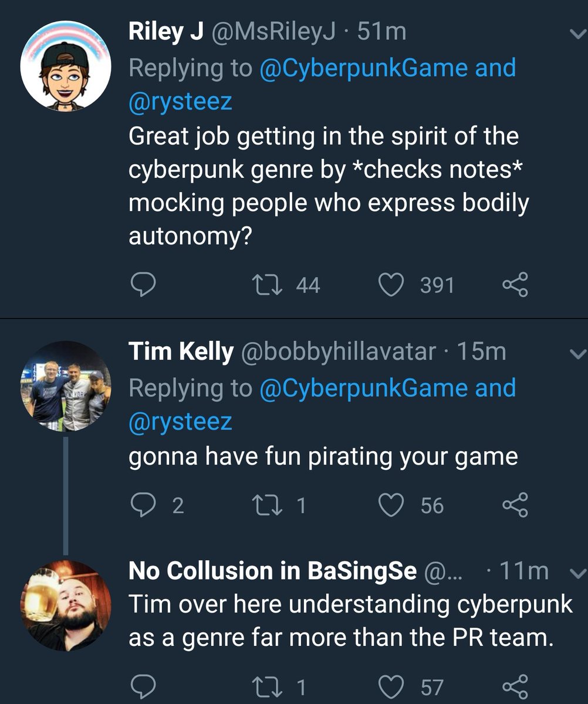Reply to Riley J's tweet
Screen dimensions: 588x704
coord(142,286)
